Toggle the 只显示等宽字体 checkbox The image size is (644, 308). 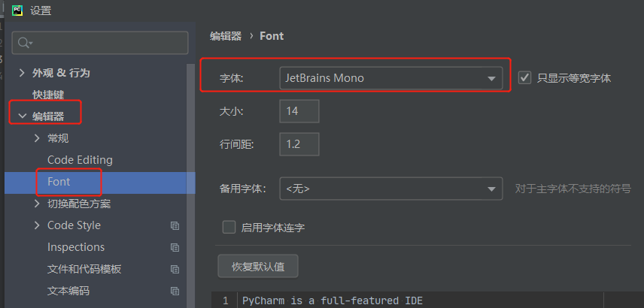click(x=524, y=77)
